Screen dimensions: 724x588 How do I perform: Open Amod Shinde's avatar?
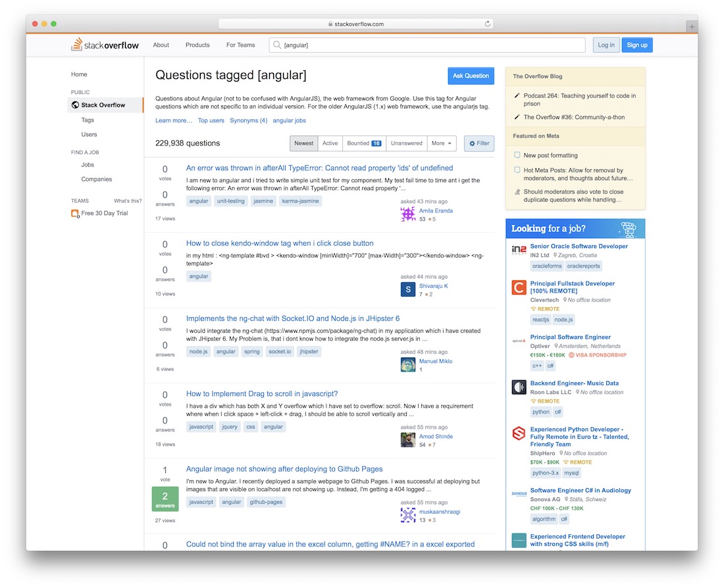pyautogui.click(x=407, y=440)
